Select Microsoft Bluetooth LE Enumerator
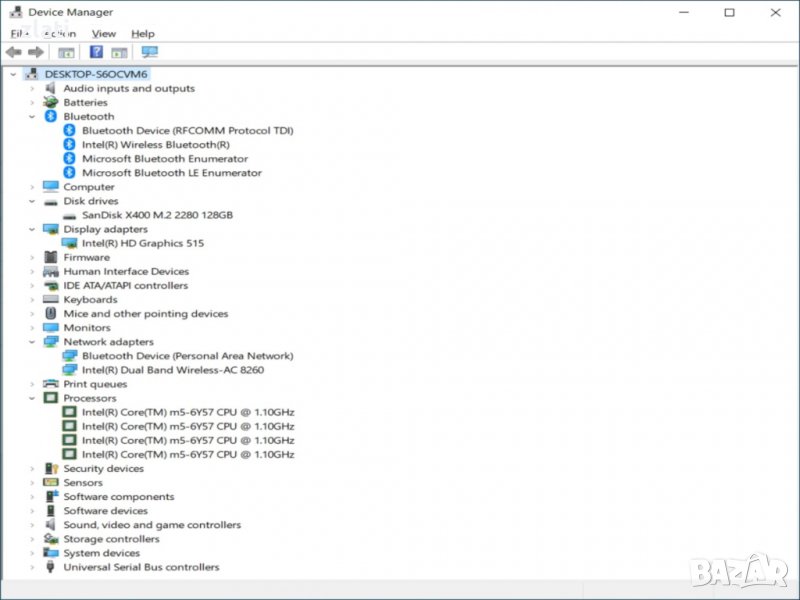800x600 pixels. (x=171, y=173)
